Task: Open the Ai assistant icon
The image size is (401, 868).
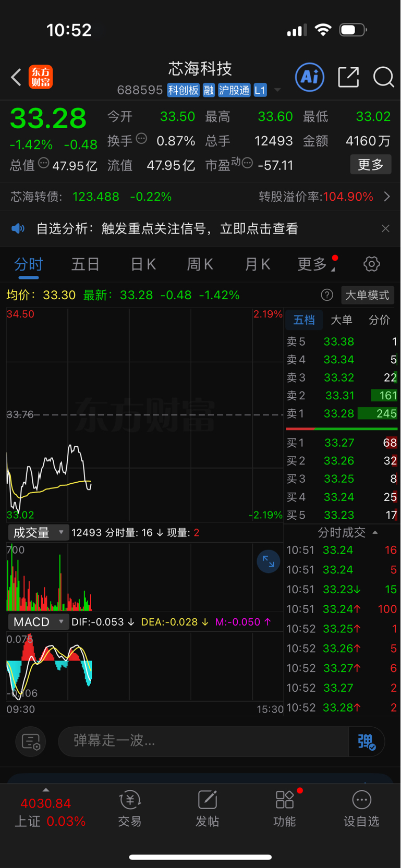Action: [x=310, y=77]
